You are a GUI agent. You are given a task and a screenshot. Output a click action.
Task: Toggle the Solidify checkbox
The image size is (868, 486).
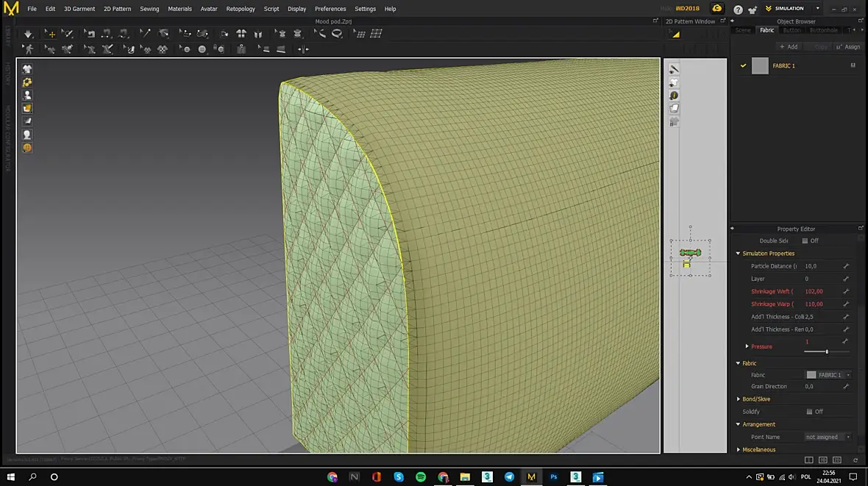coord(809,412)
